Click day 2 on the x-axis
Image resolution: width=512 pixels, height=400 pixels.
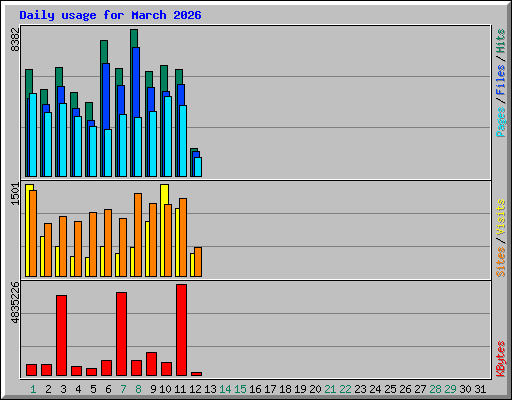click(x=48, y=389)
